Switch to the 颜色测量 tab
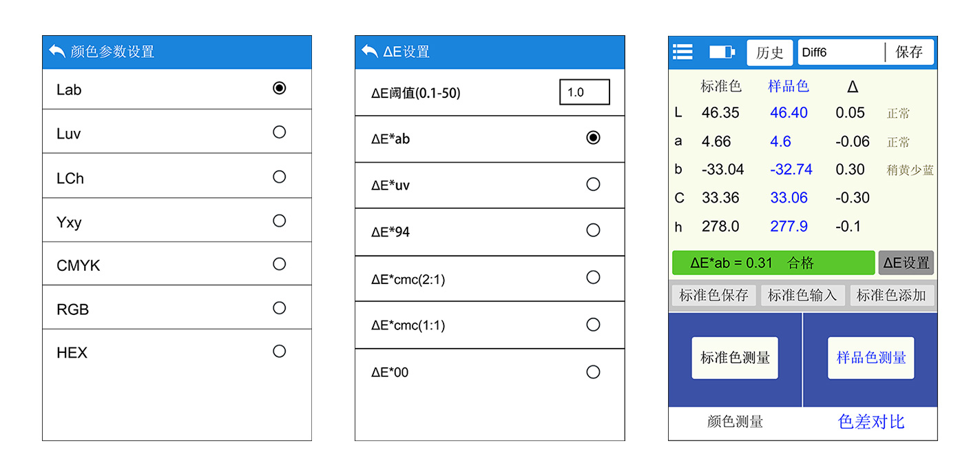Viewport: 980px width, 459px height. (735, 422)
